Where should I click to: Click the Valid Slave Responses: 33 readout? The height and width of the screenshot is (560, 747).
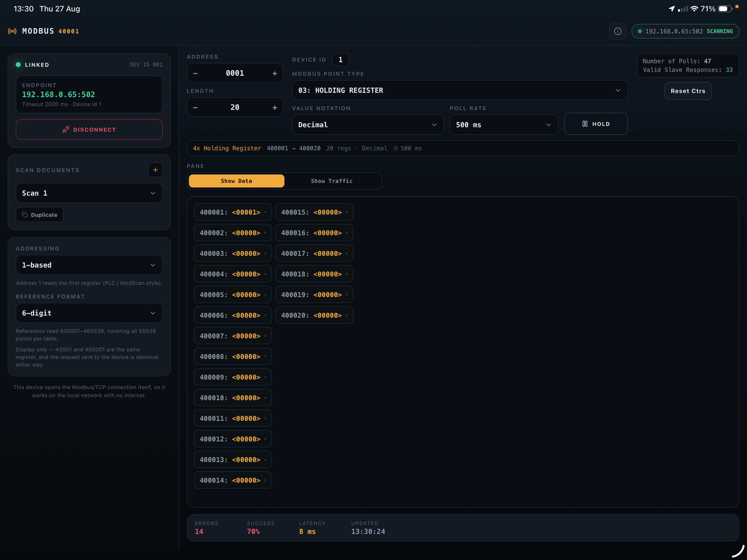688,70
